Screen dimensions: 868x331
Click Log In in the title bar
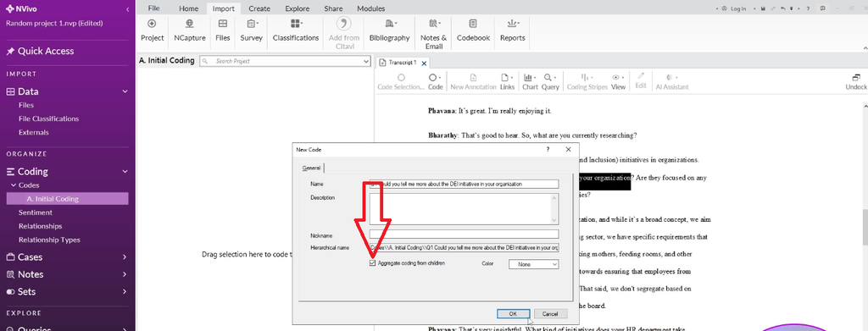(734, 8)
